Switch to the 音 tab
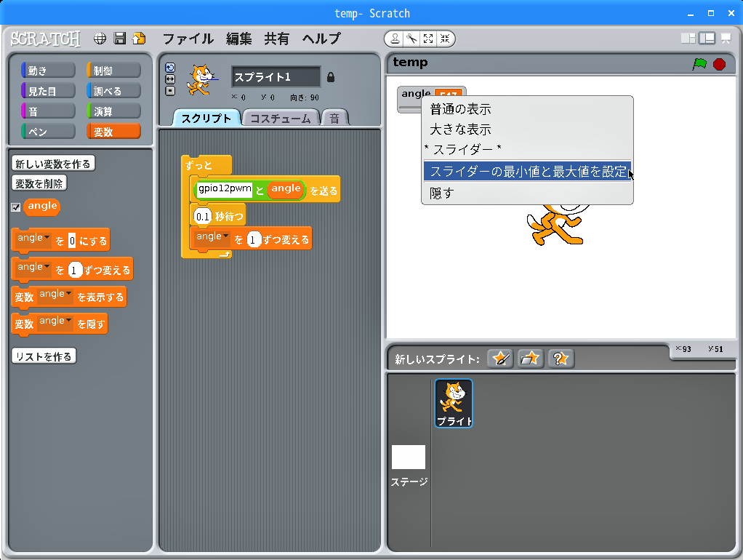Image resolution: width=743 pixels, height=560 pixels. (x=334, y=118)
